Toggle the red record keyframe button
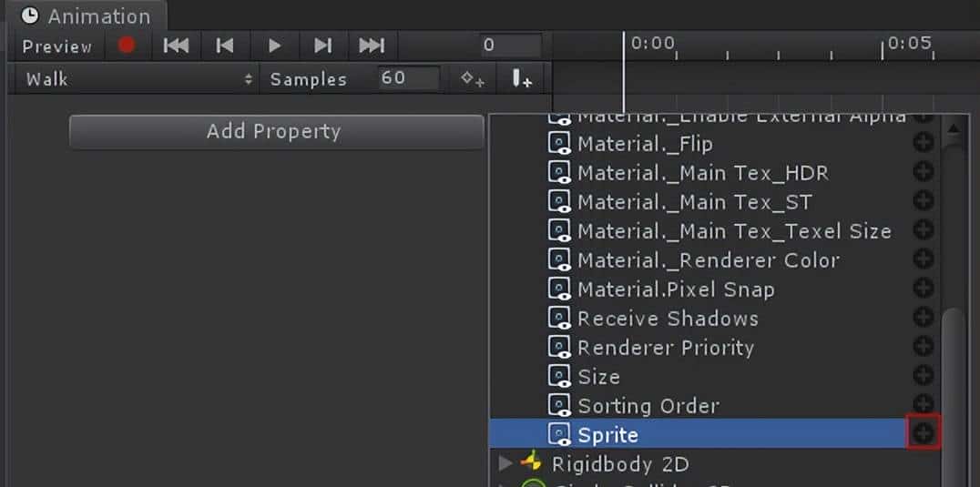This screenshot has height=487, width=980. pyautogui.click(x=127, y=45)
